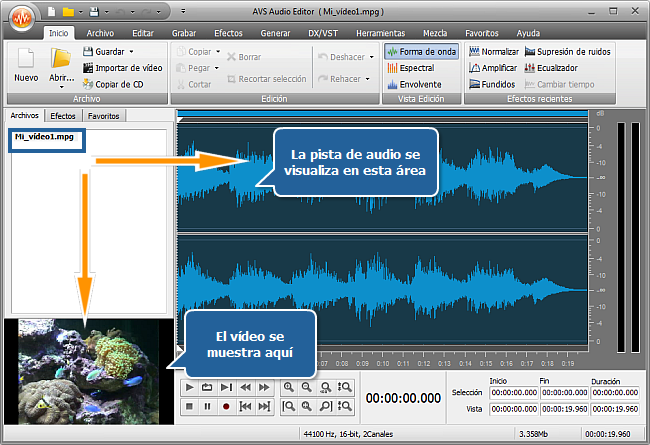Click the Nuevo file button
This screenshot has height=445, width=650.
click(26, 65)
